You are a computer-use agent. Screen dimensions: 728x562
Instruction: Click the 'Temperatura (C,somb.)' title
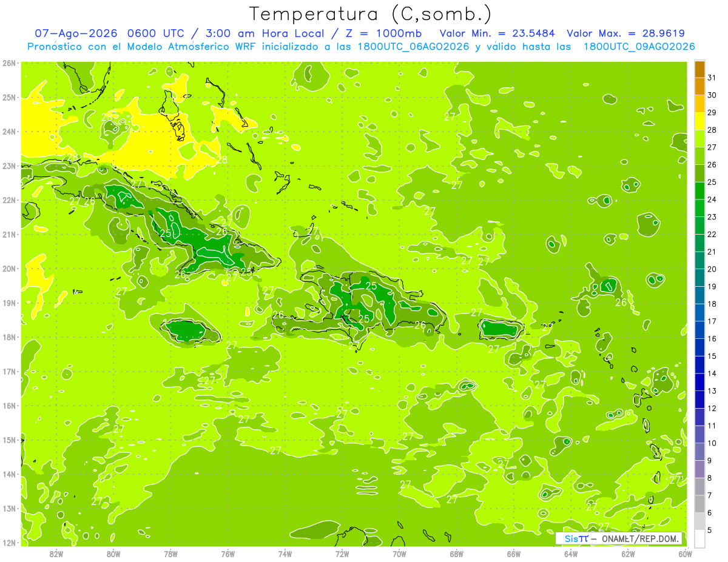coord(371,14)
